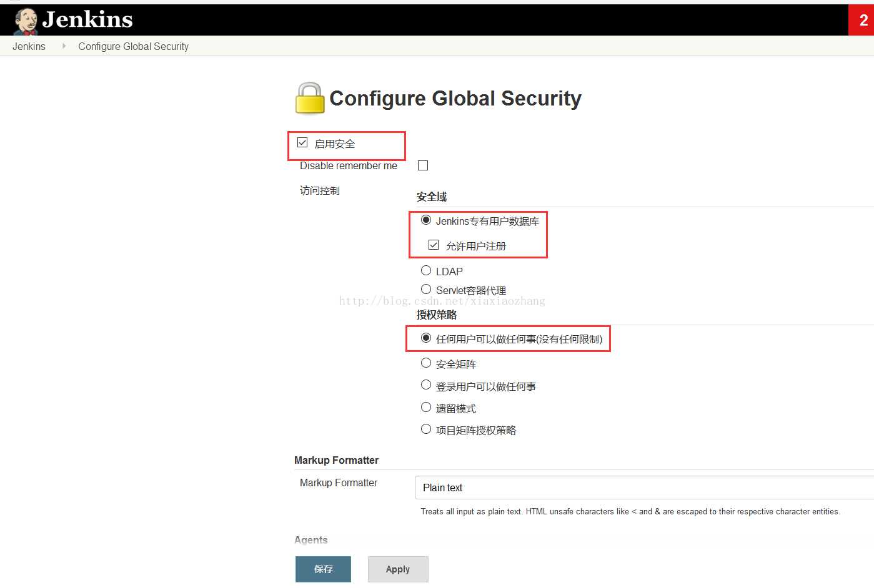This screenshot has width=874, height=588.
Task: Select the LDAP security realm option
Action: [x=426, y=270]
